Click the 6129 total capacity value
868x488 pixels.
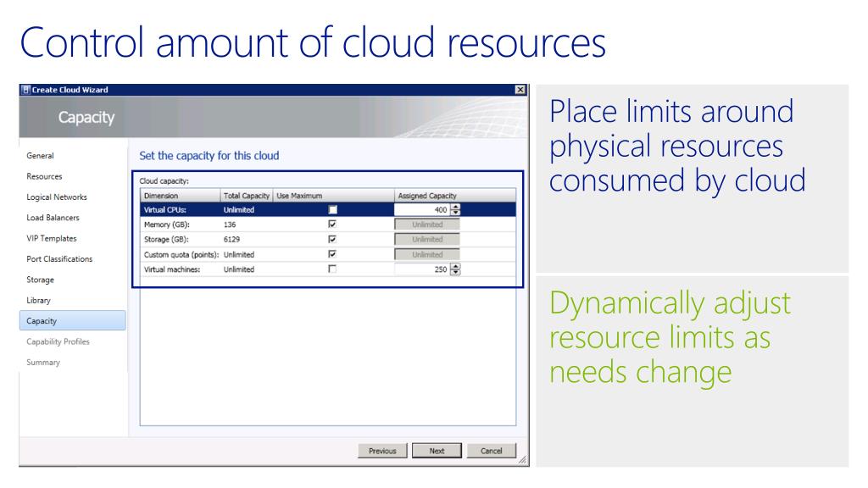[232, 240]
